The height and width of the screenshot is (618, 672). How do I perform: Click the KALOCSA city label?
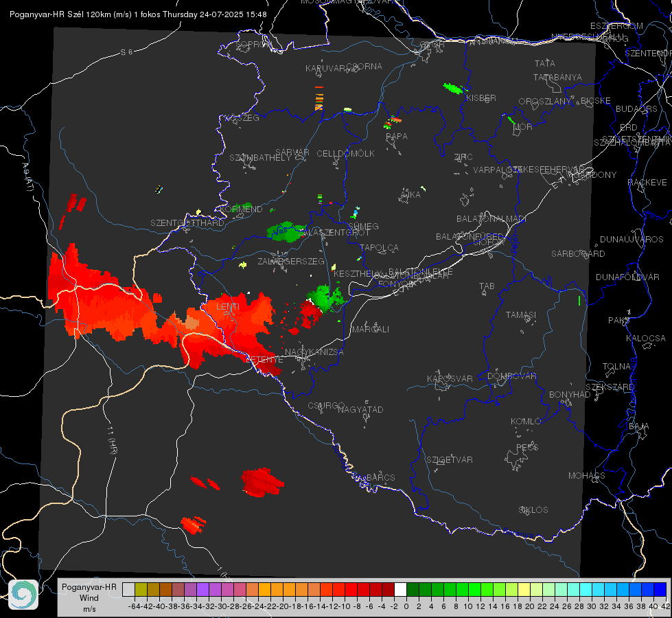pos(646,339)
